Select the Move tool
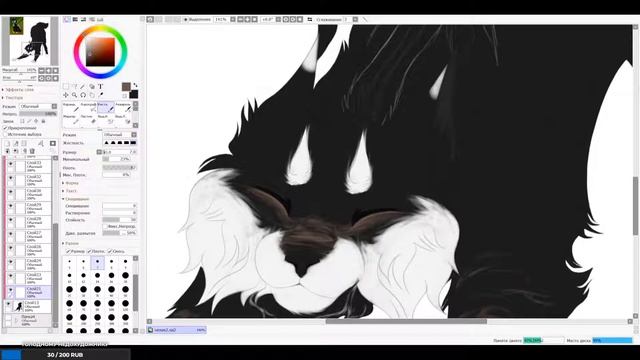640x360 pixels. click(66, 95)
